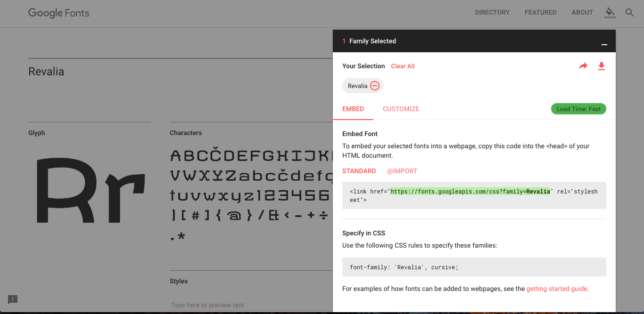The image size is (644, 314).
Task: Select the Embed tab
Action: click(x=353, y=109)
